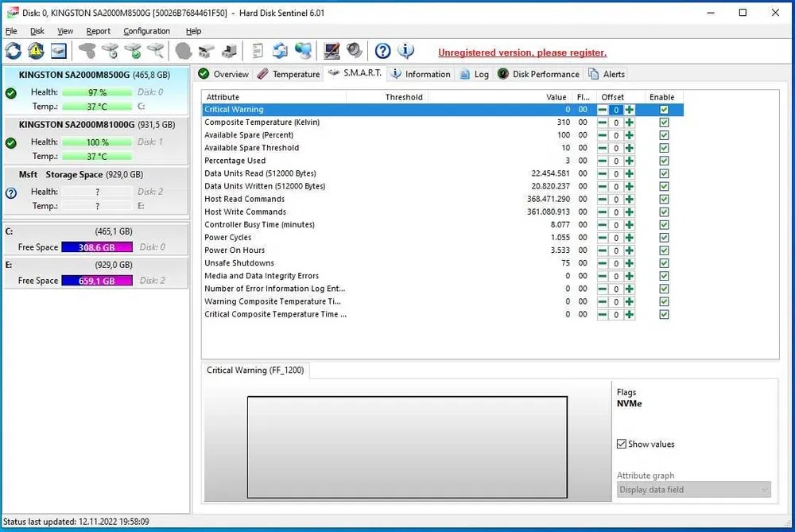
Task: Click the minus button in Critical Warning row
Action: [x=602, y=110]
